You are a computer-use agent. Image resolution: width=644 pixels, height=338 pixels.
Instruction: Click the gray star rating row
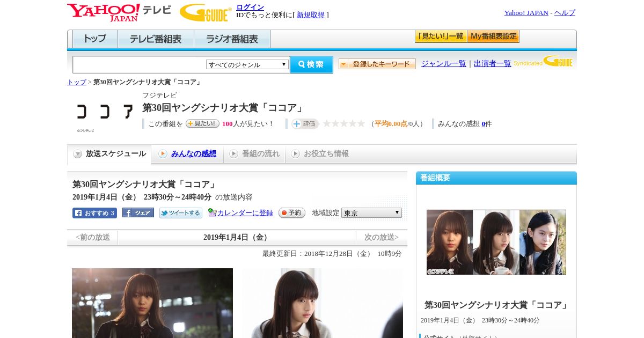pos(343,124)
